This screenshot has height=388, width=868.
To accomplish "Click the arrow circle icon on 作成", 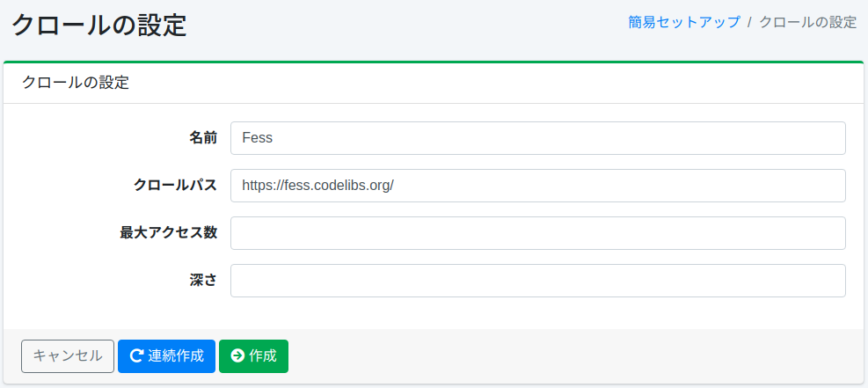I will pyautogui.click(x=237, y=356).
